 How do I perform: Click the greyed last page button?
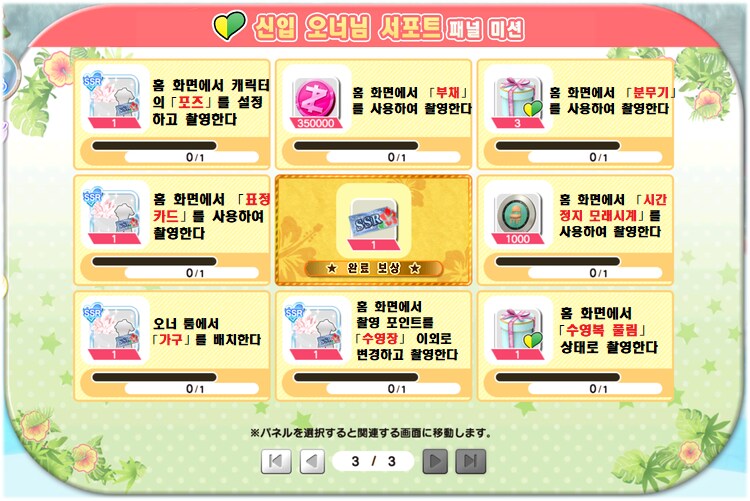(x=471, y=461)
